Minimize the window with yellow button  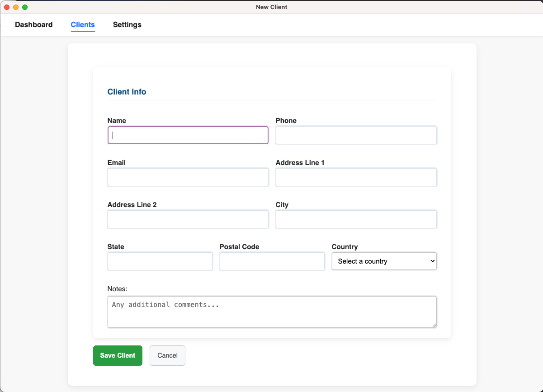pos(16,7)
